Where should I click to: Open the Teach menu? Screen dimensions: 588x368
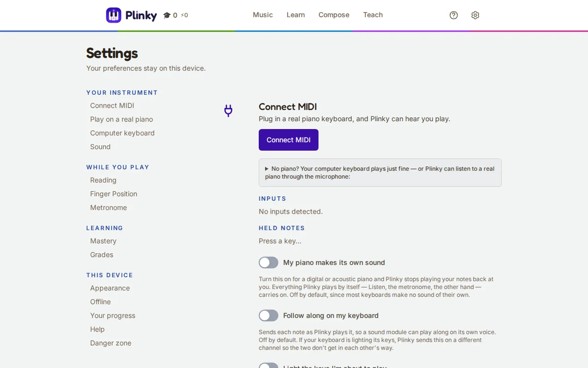[373, 15]
